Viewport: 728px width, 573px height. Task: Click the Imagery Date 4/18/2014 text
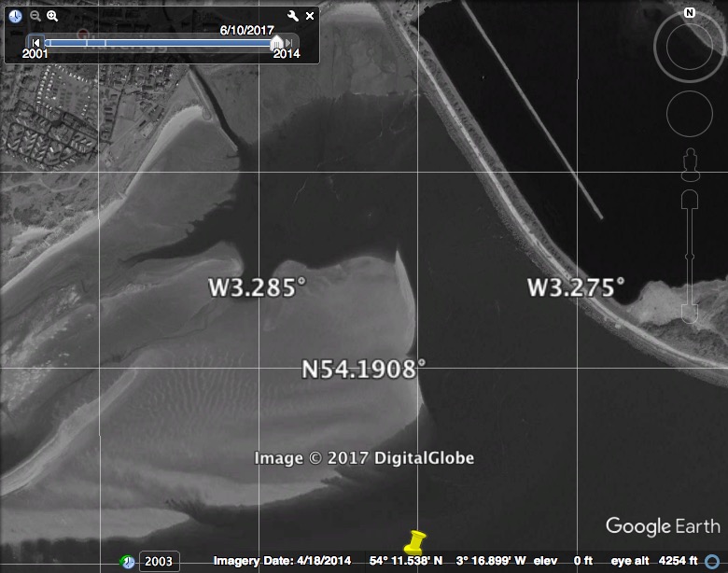pos(282,561)
